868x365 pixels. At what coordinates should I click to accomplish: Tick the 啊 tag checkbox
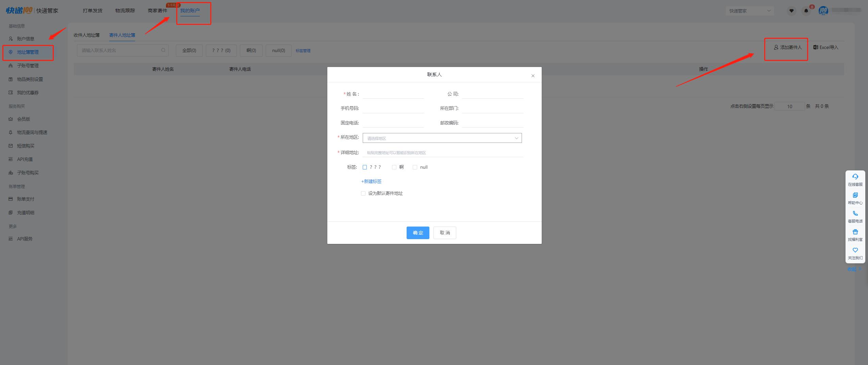pyautogui.click(x=394, y=167)
